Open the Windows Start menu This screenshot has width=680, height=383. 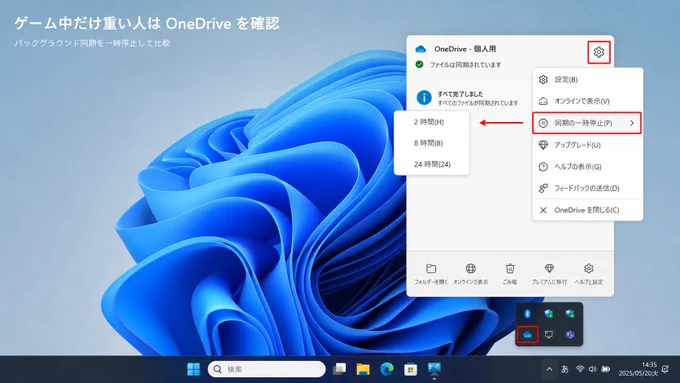click(x=193, y=369)
